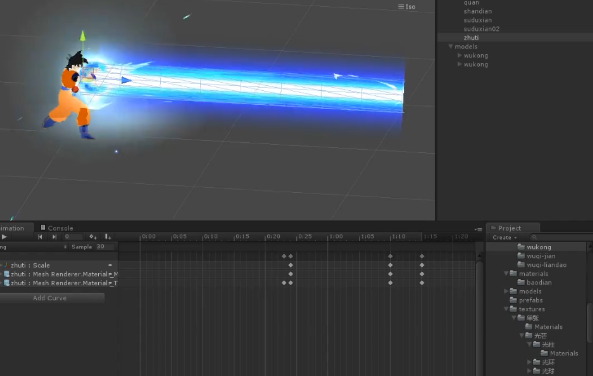Click the Project panel vertical scrollbar
This screenshot has width=593, height=376.
pos(590,322)
